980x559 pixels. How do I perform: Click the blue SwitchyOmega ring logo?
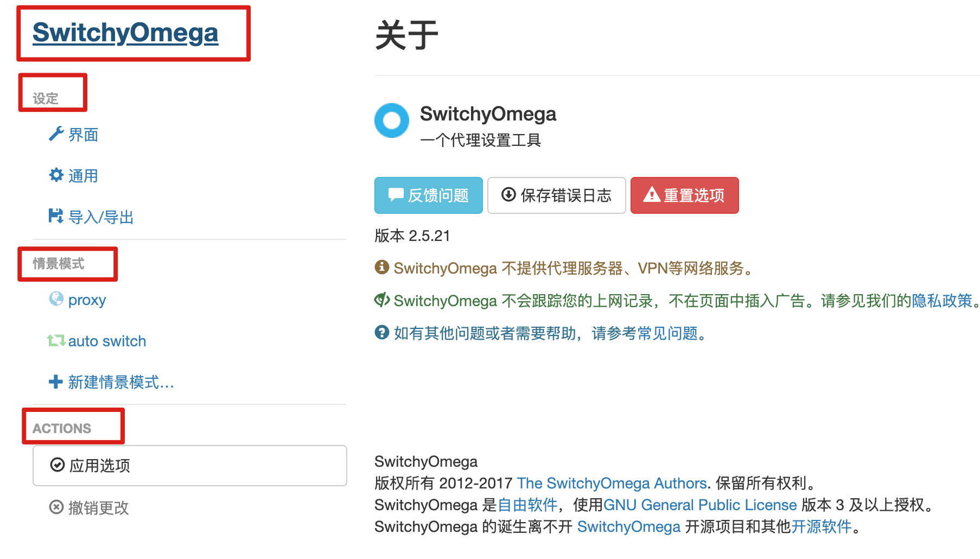[x=392, y=120]
